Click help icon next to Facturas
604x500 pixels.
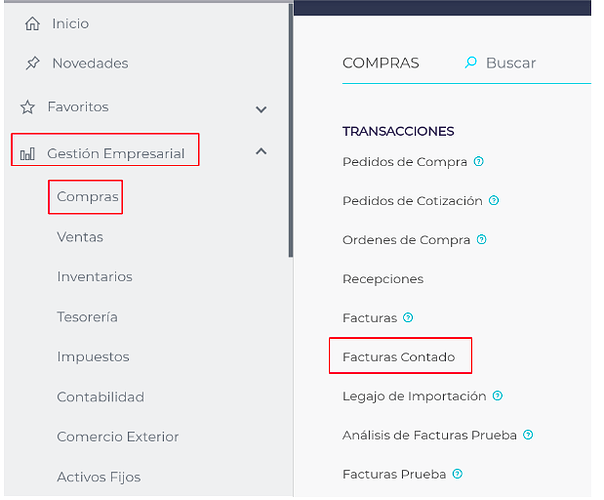click(x=408, y=318)
